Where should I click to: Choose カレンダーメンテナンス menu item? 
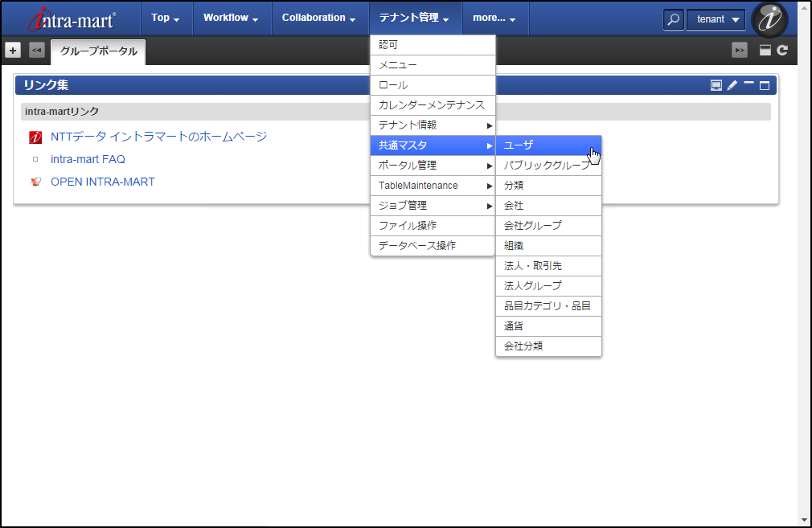[x=433, y=105]
